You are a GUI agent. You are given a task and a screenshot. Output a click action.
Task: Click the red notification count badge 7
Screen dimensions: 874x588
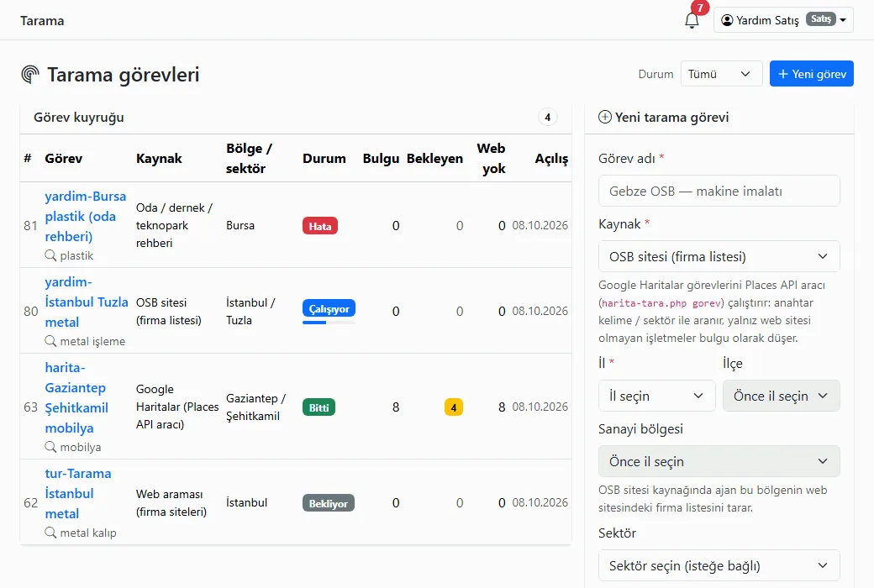tap(700, 8)
